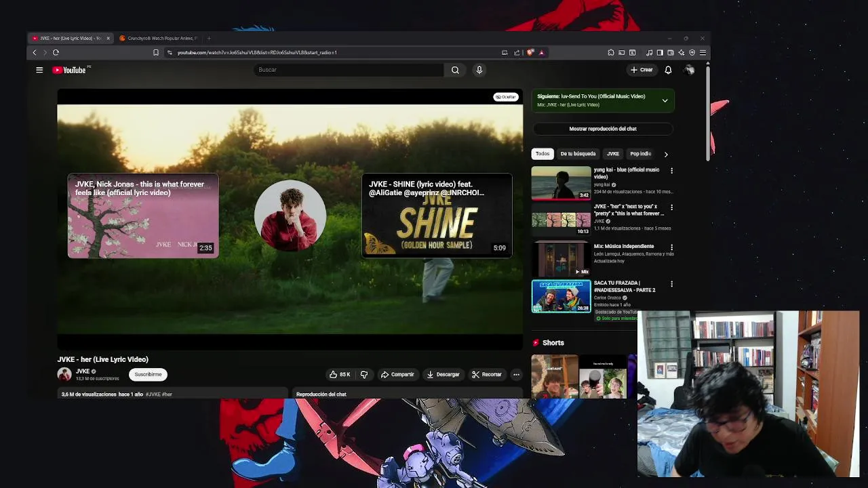Image resolution: width=868 pixels, height=488 pixels.
Task: Open options for Mix: Música independiente
Action: (672, 247)
